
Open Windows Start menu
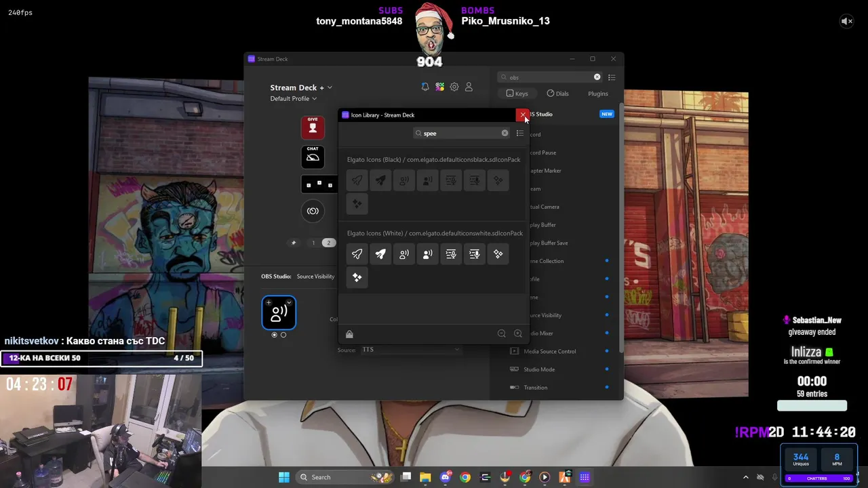point(284,477)
